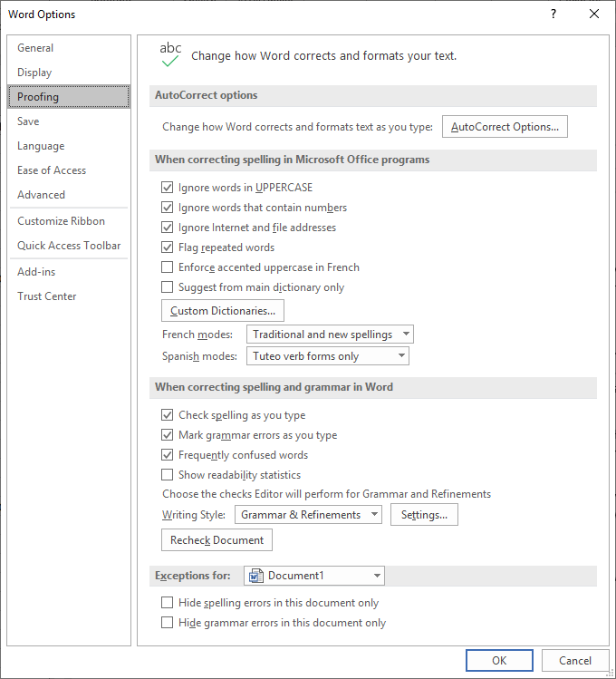
Task: Open the French modes dropdown
Action: 330,335
